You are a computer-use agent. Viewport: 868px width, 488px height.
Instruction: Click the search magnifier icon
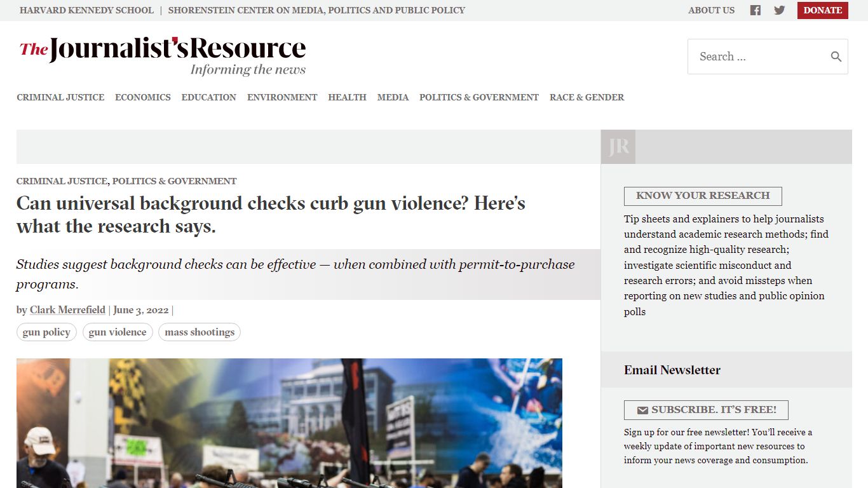click(x=836, y=57)
